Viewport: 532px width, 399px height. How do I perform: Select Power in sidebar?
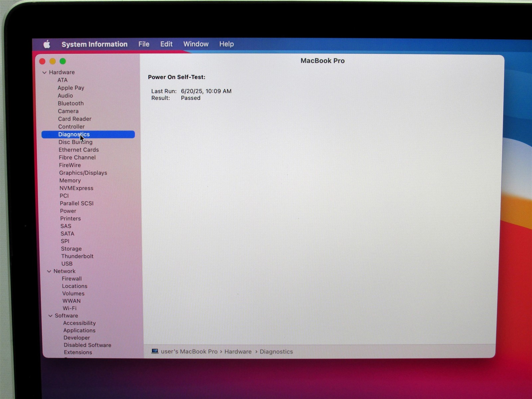(68, 211)
